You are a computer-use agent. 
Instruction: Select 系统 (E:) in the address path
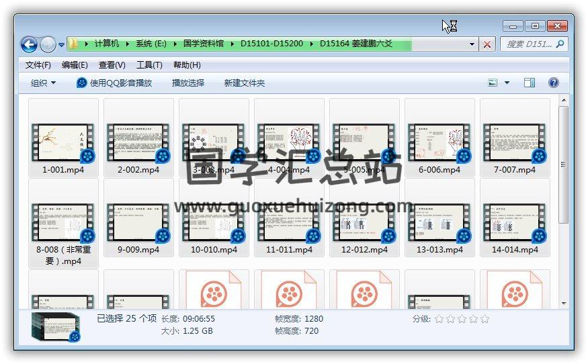point(151,44)
